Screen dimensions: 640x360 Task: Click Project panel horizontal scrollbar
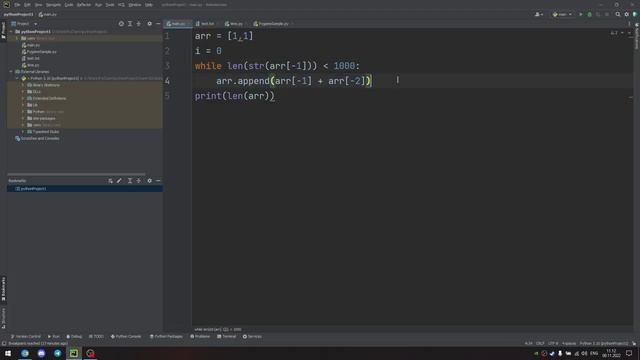click(76, 174)
